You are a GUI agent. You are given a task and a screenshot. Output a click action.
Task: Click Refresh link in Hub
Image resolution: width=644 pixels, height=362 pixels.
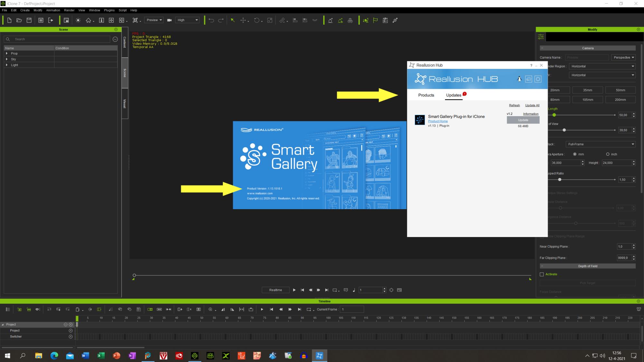[514, 105]
